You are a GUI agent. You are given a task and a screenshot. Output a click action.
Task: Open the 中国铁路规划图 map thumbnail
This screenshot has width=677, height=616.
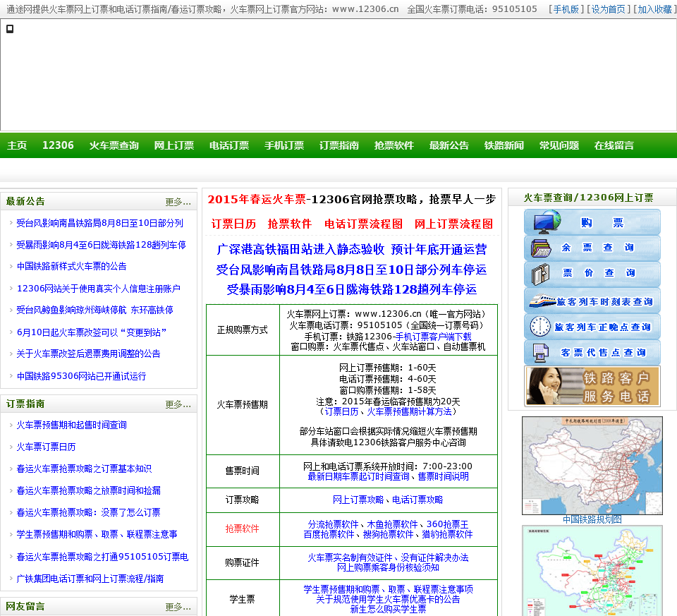[592, 465]
